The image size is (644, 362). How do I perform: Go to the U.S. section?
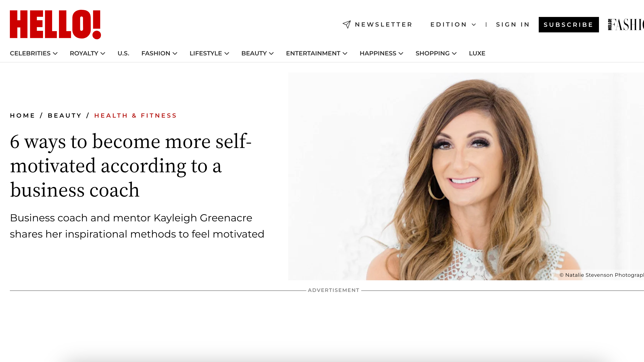[x=123, y=53]
